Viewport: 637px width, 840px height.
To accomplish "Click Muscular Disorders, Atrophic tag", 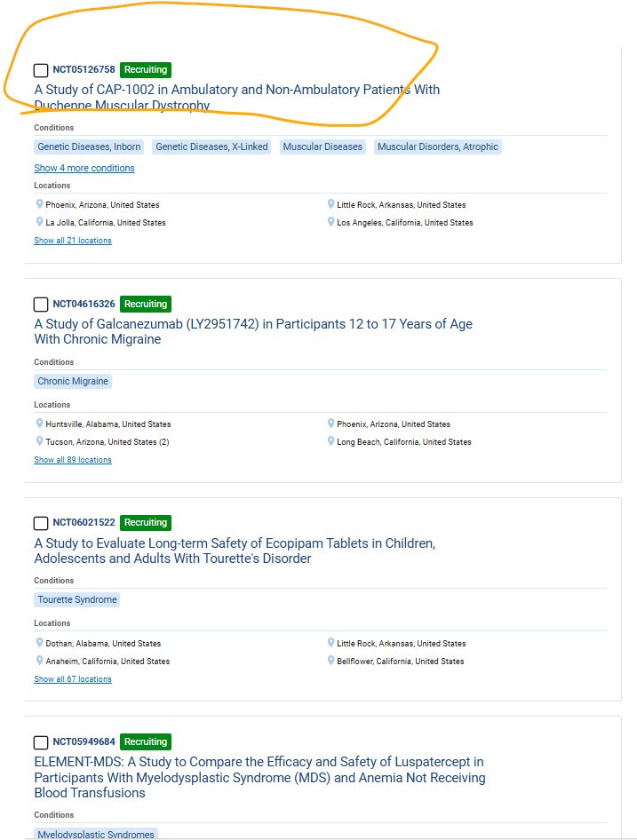I will coord(438,147).
